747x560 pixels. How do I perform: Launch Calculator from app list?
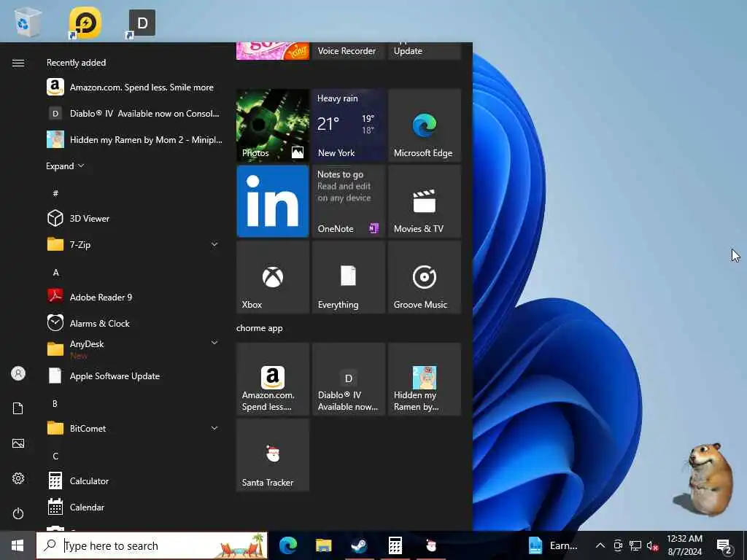[x=135, y=481]
